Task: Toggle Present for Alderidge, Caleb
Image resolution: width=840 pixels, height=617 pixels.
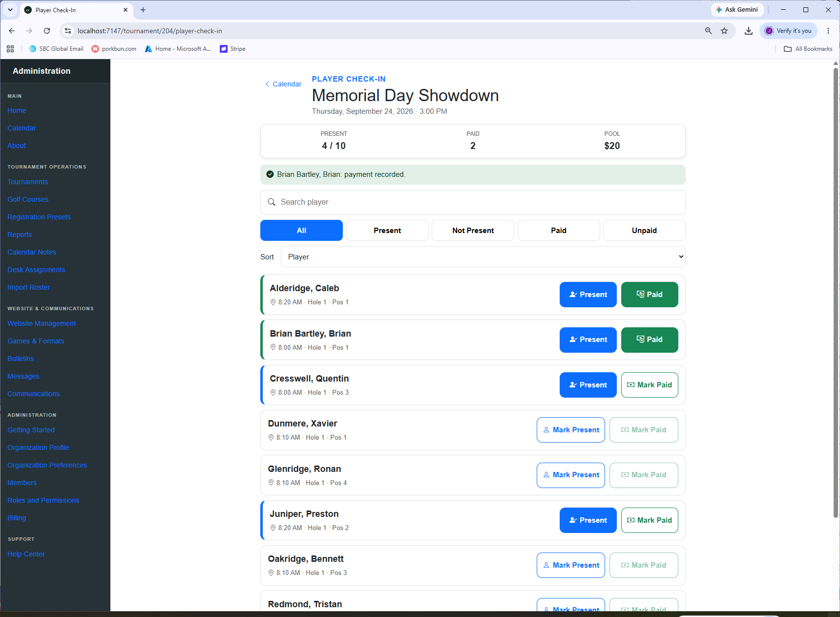Action: tap(588, 295)
